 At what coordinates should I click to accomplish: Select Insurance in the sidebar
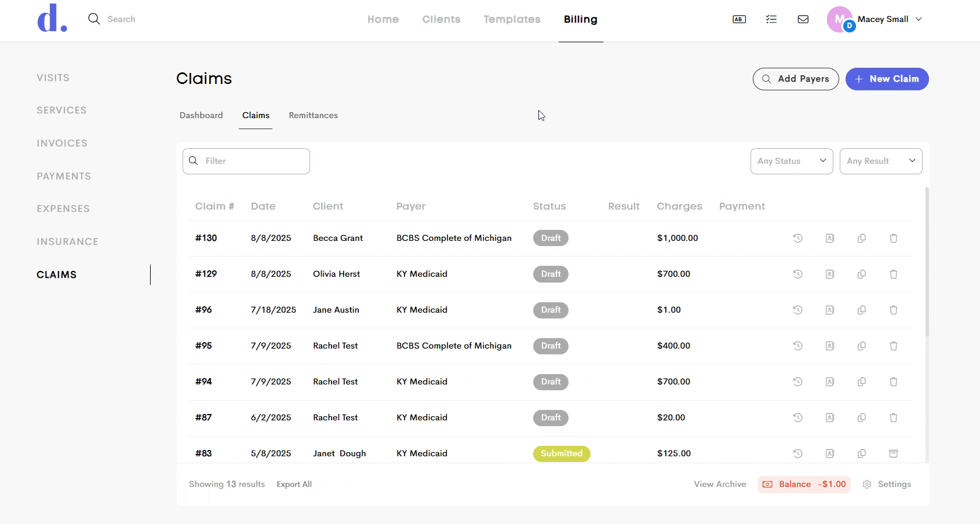coord(67,241)
